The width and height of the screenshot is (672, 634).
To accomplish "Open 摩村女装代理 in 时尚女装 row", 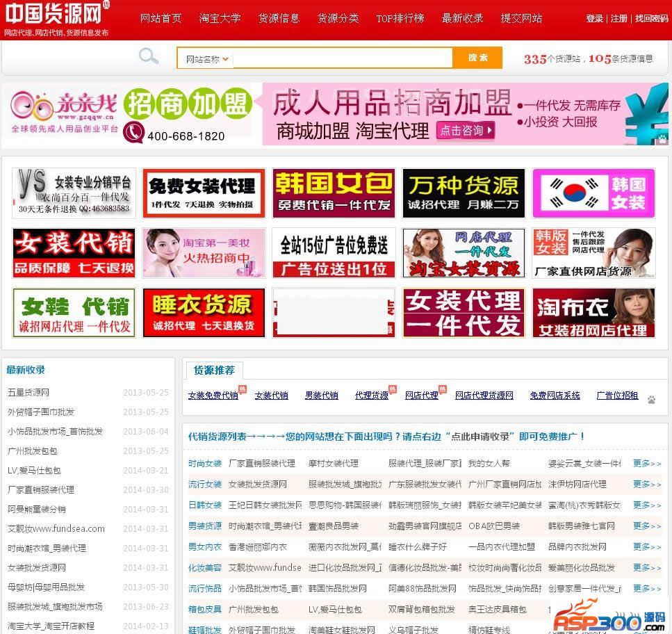I will coord(334,464).
